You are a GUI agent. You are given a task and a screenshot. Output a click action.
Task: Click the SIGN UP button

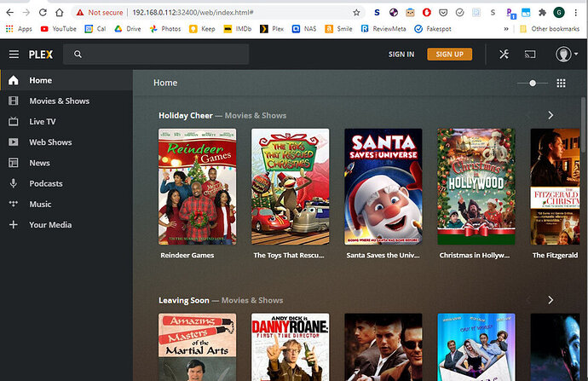449,55
